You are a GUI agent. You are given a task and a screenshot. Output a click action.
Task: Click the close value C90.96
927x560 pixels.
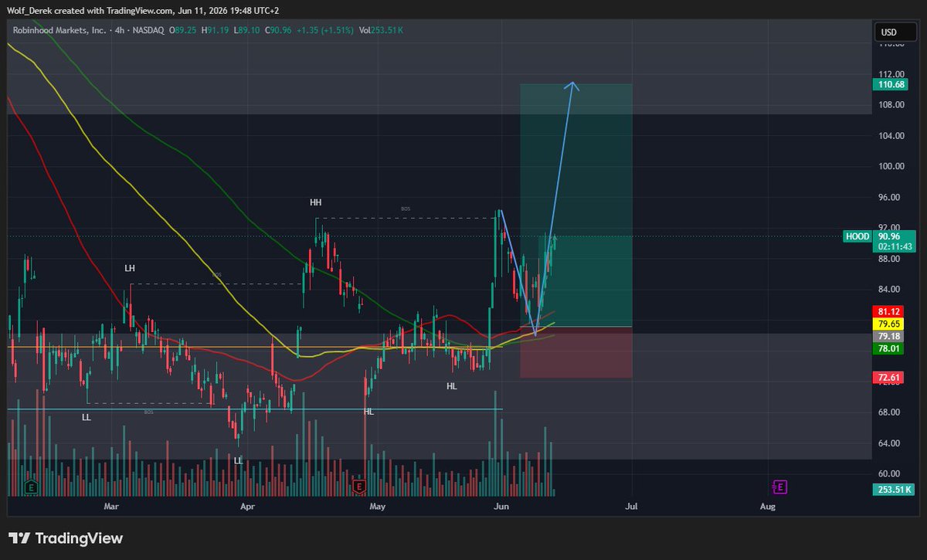coord(279,30)
